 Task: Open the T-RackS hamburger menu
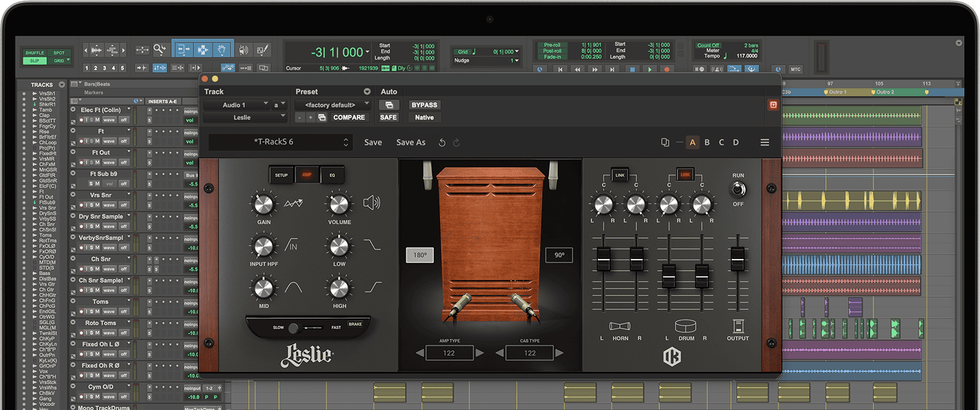pyautogui.click(x=764, y=143)
